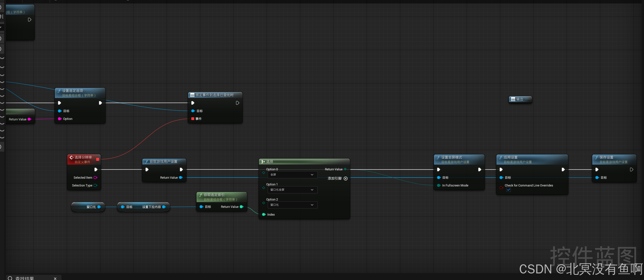Click the Index input pin on 选择 node
Viewport: 644px width, 280px height.
[x=264, y=215]
